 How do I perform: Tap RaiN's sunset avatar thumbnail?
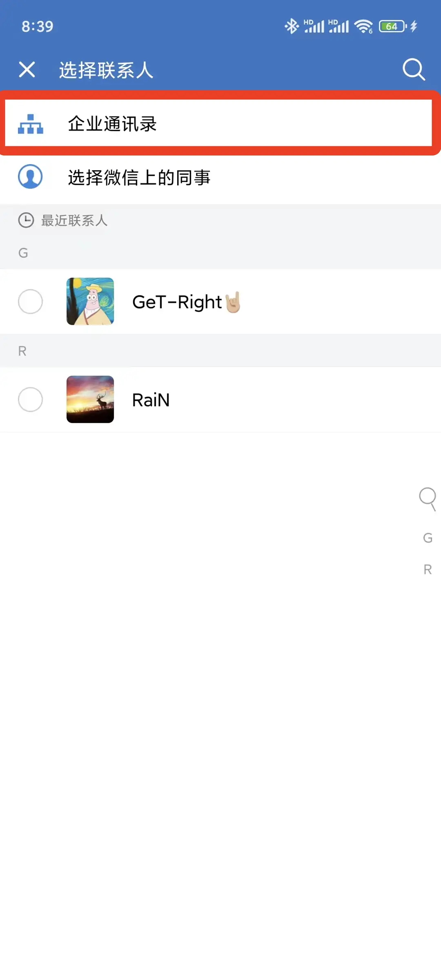click(x=90, y=399)
